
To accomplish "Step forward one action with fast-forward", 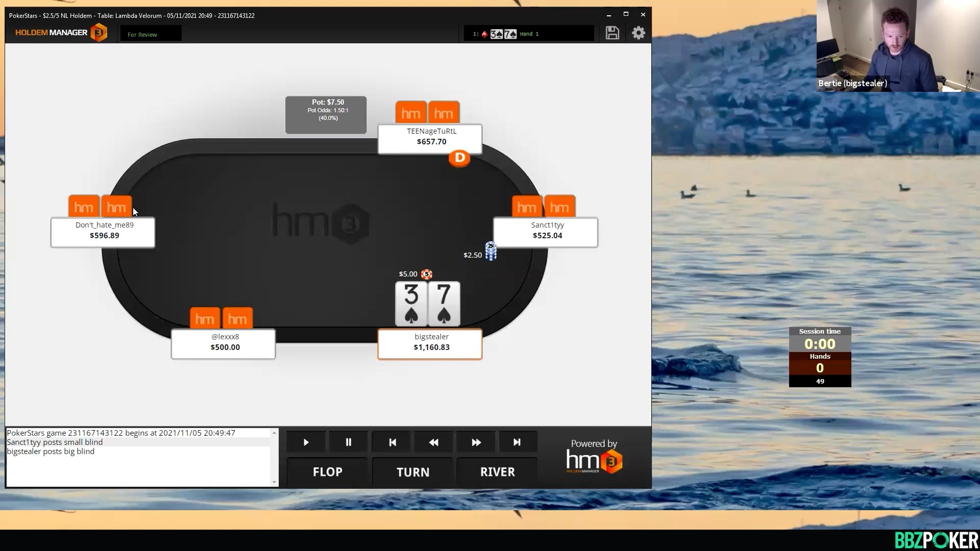I will (x=476, y=442).
